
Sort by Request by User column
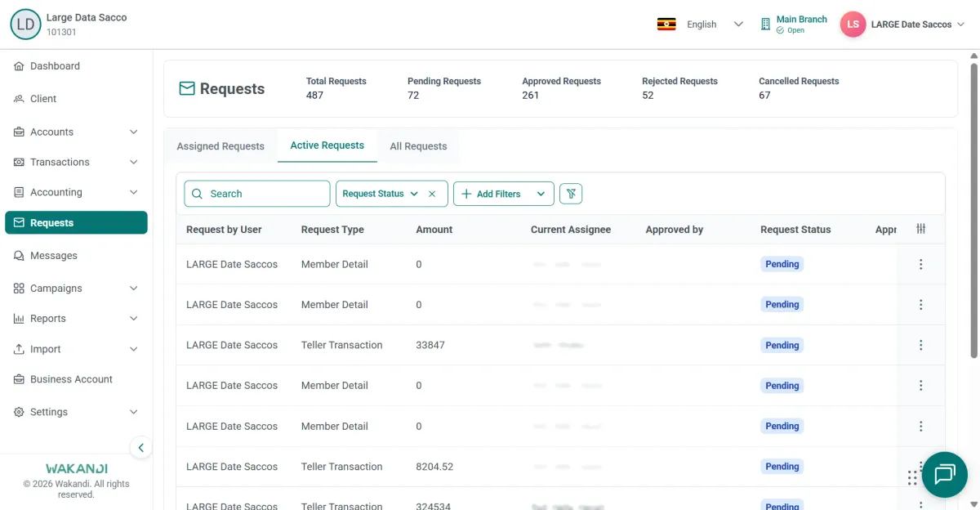point(224,230)
